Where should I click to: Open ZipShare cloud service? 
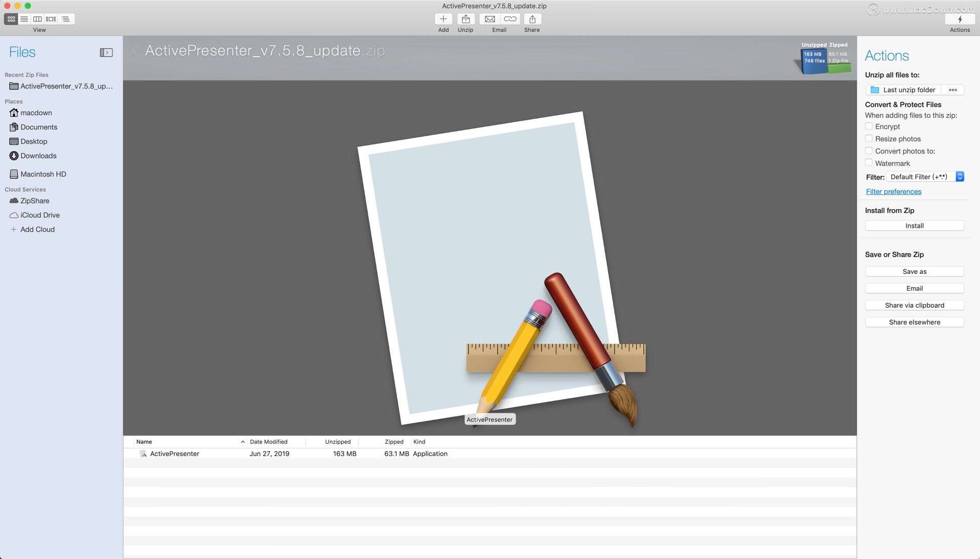pos(30,201)
